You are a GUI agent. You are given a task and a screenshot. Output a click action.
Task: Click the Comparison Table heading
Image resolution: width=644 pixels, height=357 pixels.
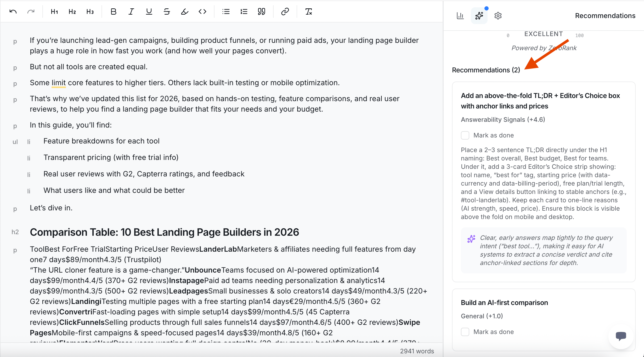[x=164, y=232]
